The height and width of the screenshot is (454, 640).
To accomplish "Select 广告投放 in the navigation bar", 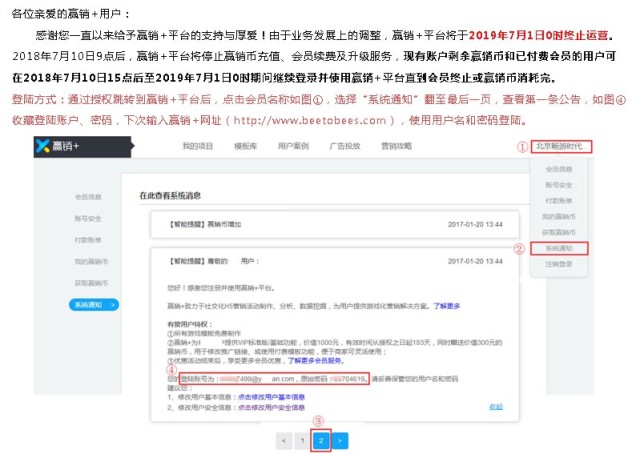I will [x=345, y=146].
